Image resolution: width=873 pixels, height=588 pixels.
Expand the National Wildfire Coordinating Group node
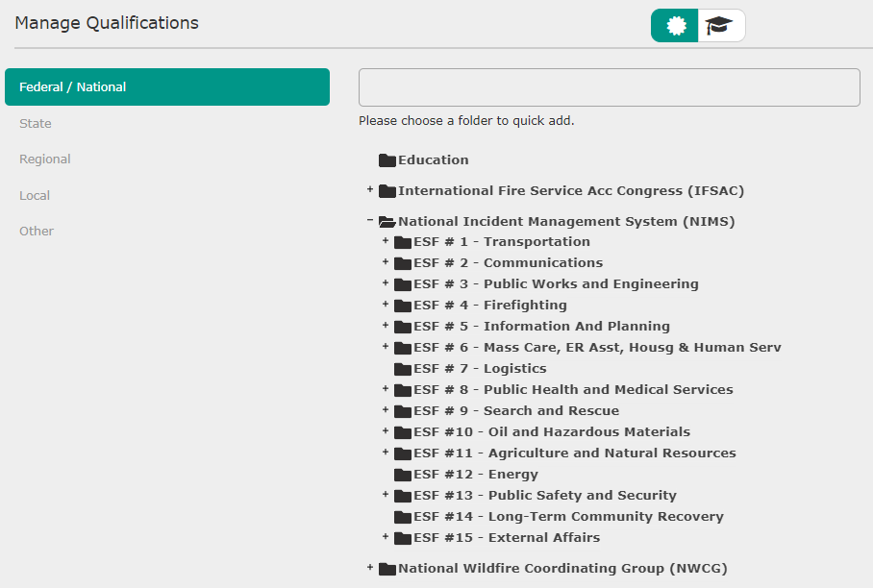pos(370,568)
